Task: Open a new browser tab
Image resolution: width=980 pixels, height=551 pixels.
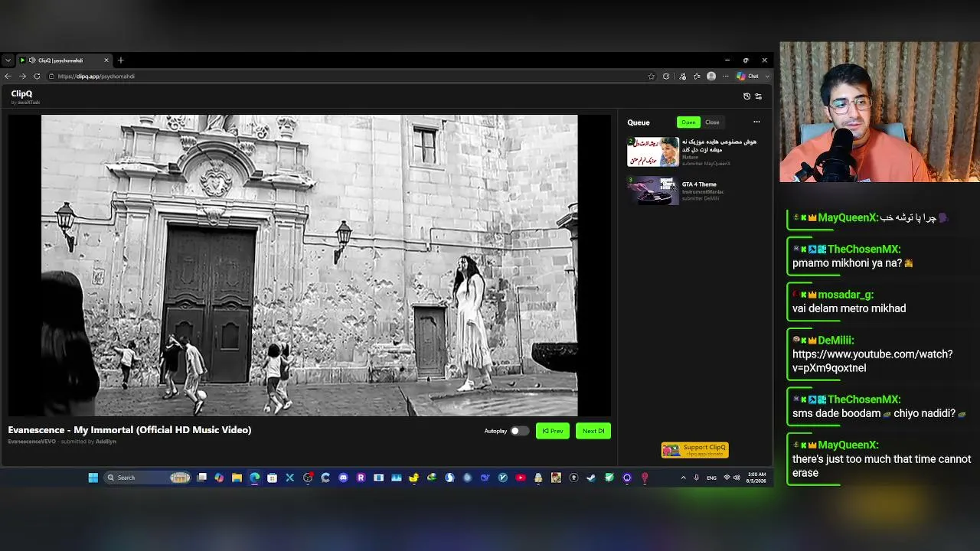Action: point(120,60)
